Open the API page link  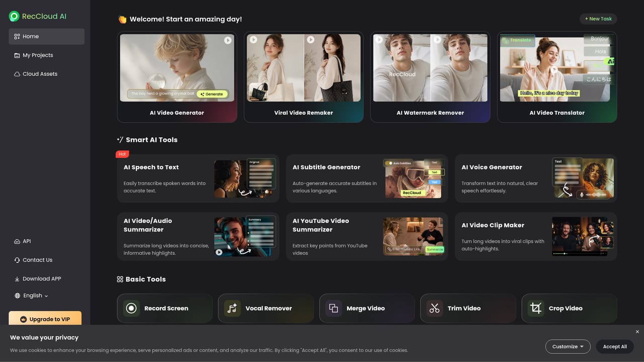(x=46, y=241)
